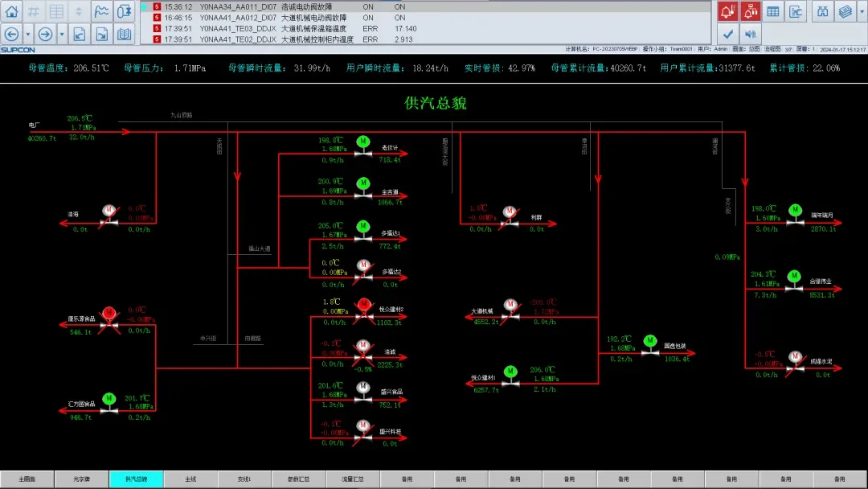Click the Home icon in toolbar

[11, 11]
